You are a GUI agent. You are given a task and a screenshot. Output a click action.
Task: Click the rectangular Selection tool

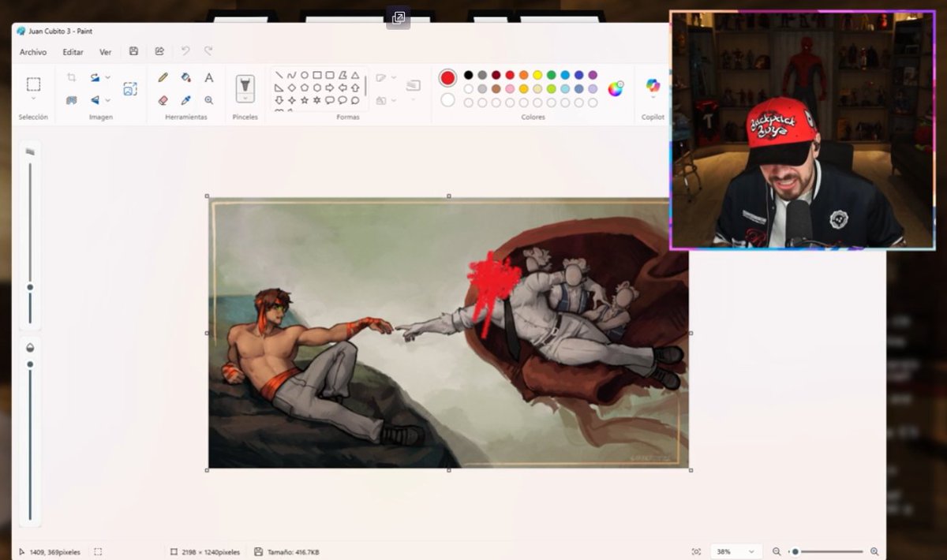[x=33, y=84]
